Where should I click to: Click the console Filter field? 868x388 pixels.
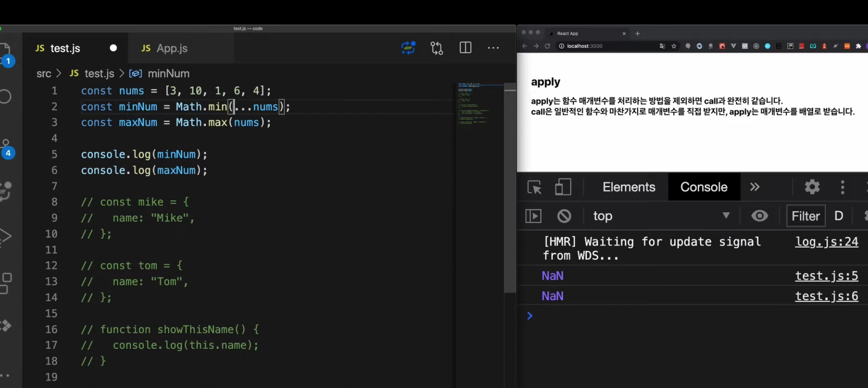[x=806, y=216]
